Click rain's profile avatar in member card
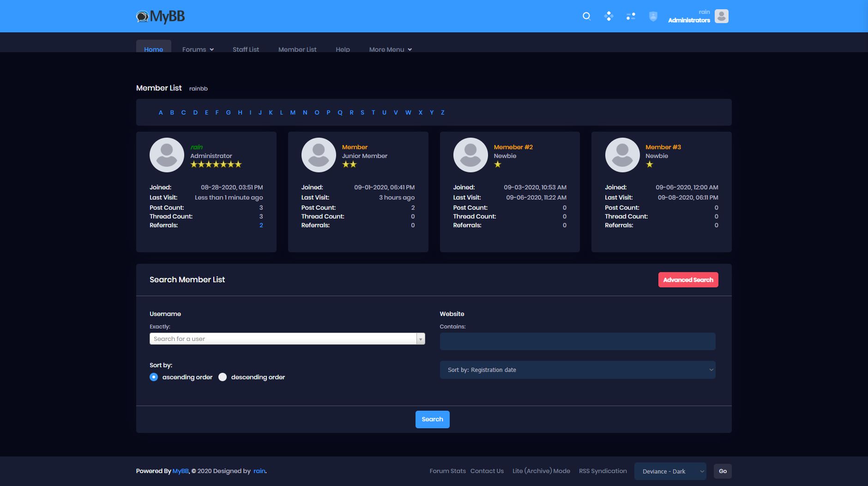Screen dimensions: 868x486 tap(167, 155)
